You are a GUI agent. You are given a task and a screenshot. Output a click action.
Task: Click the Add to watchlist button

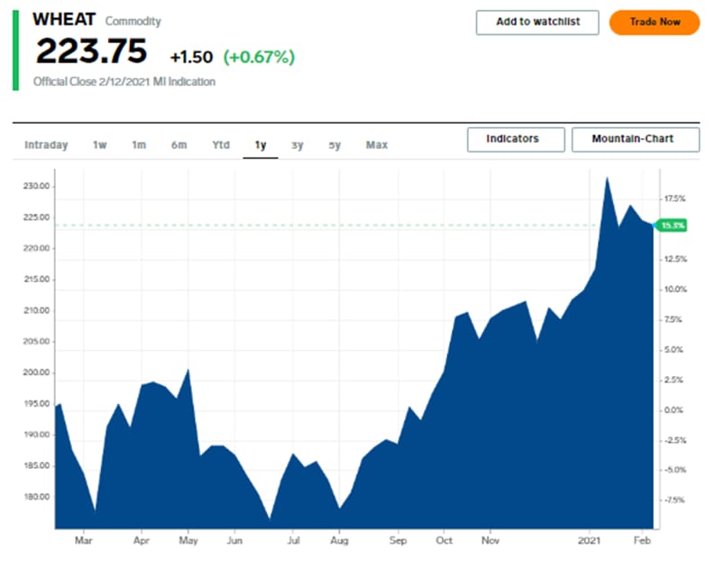pos(536,23)
